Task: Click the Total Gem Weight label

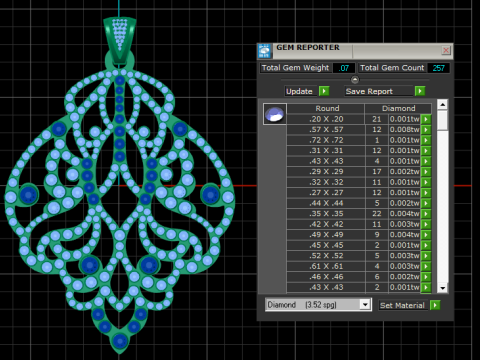Action: [295, 68]
